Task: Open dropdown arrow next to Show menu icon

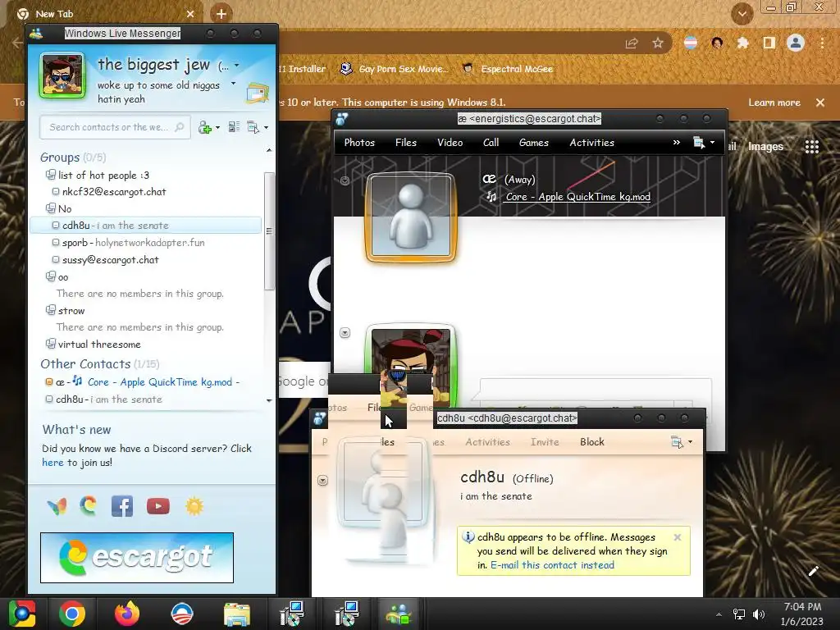Action: 267,127
